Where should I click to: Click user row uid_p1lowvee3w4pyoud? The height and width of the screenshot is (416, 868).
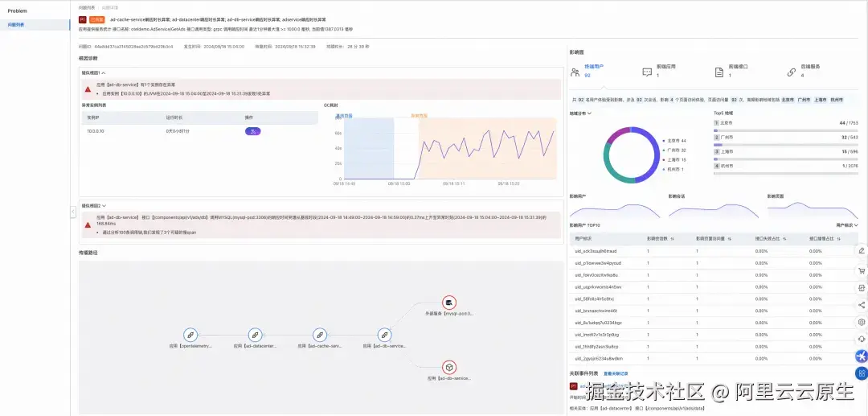click(714, 263)
